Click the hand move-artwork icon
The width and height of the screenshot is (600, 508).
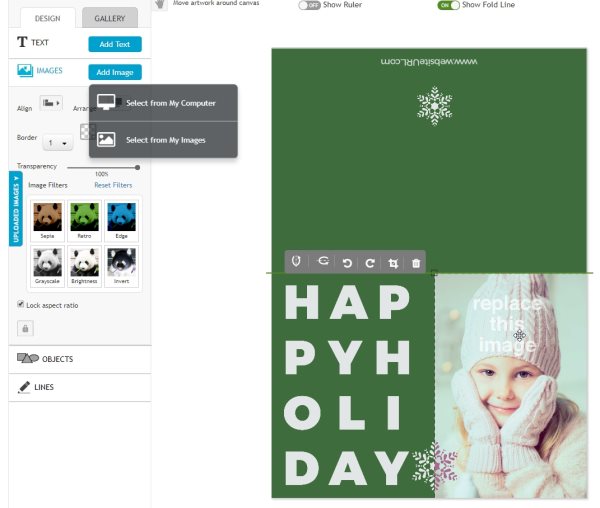[x=160, y=5]
